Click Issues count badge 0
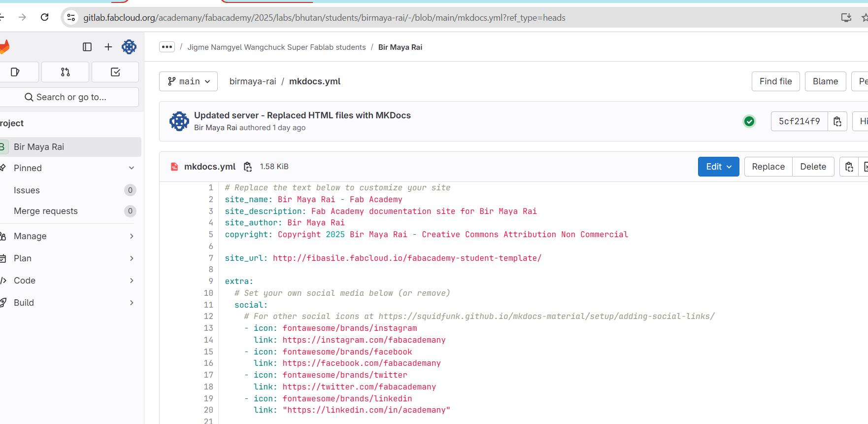868x424 pixels. (x=130, y=190)
